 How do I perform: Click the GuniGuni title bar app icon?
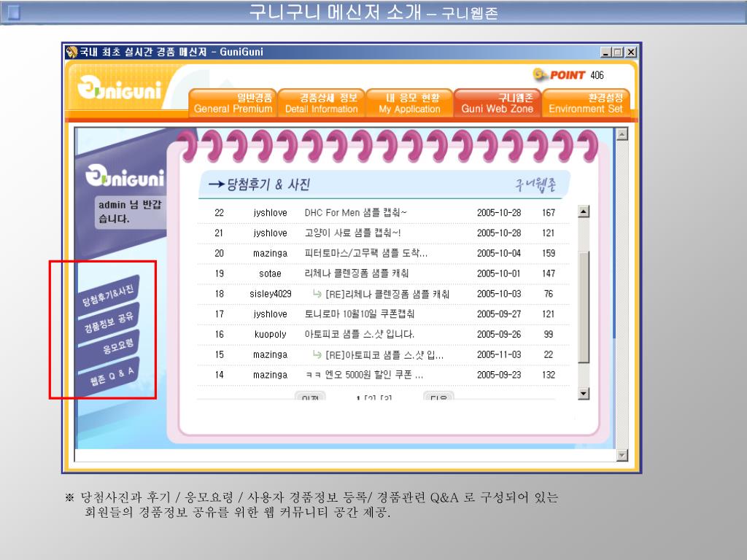[x=72, y=52]
